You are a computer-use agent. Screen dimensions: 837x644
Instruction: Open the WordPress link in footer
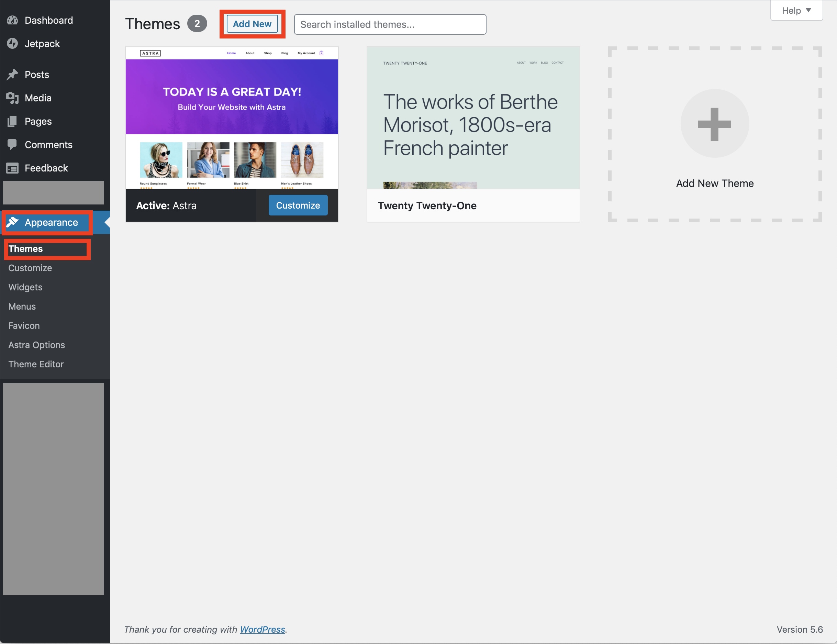[x=263, y=630]
